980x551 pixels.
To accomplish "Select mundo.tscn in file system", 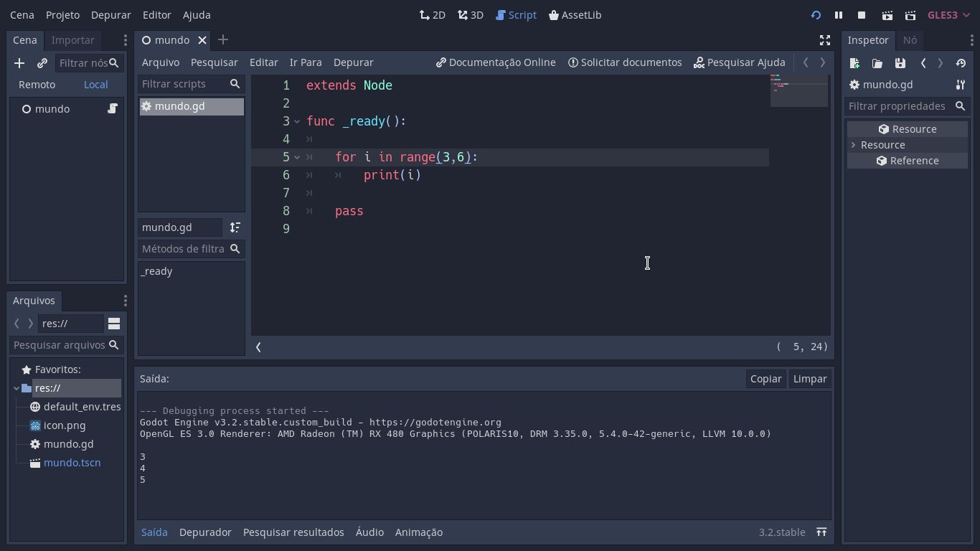I will pyautogui.click(x=72, y=463).
